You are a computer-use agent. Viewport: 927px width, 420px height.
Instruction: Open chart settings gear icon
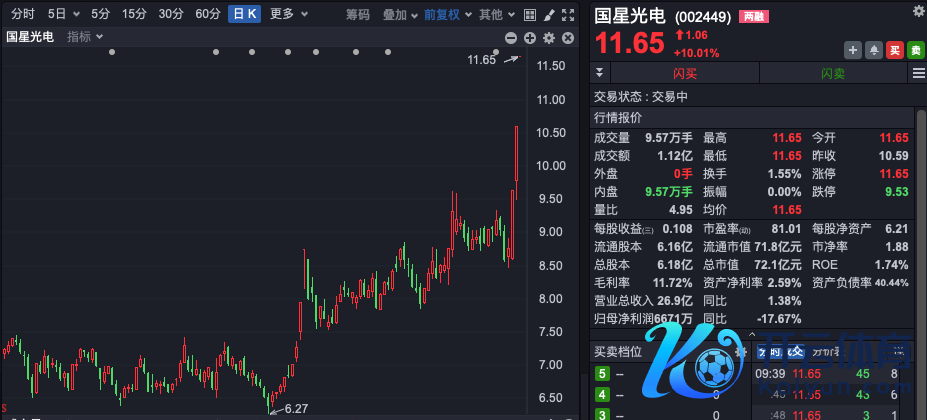click(x=548, y=38)
